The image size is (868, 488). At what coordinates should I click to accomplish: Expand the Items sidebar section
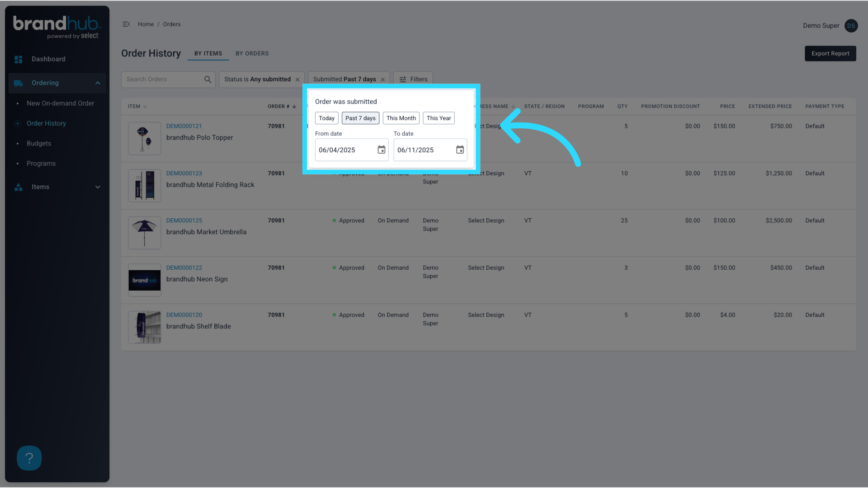click(98, 187)
